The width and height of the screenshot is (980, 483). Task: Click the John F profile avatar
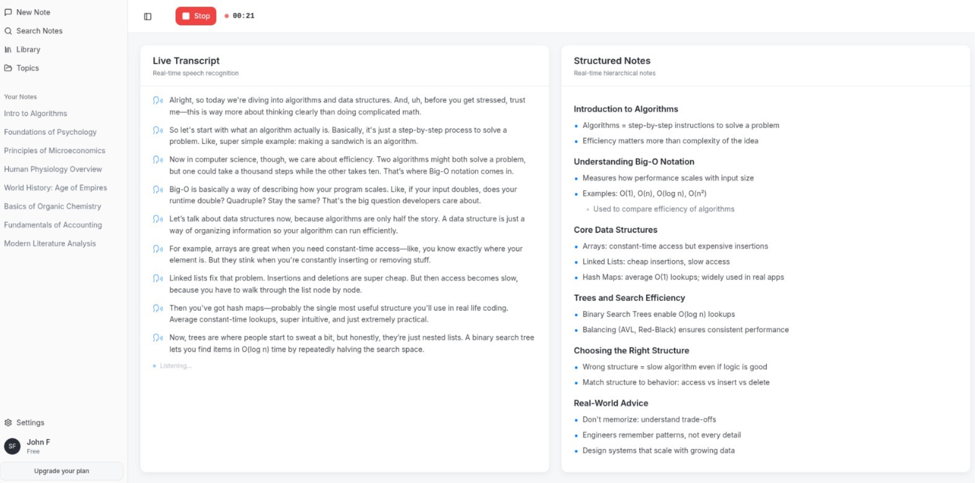coord(11,445)
